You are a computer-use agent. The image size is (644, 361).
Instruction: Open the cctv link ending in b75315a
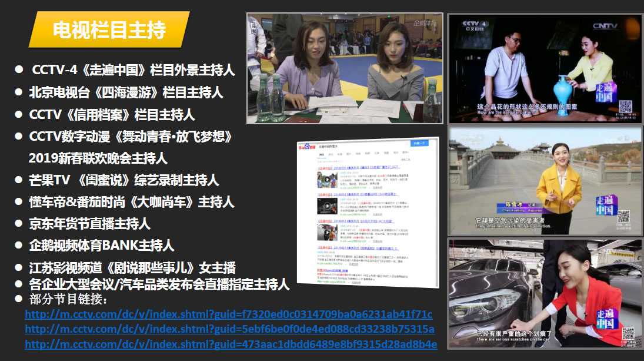point(229,329)
